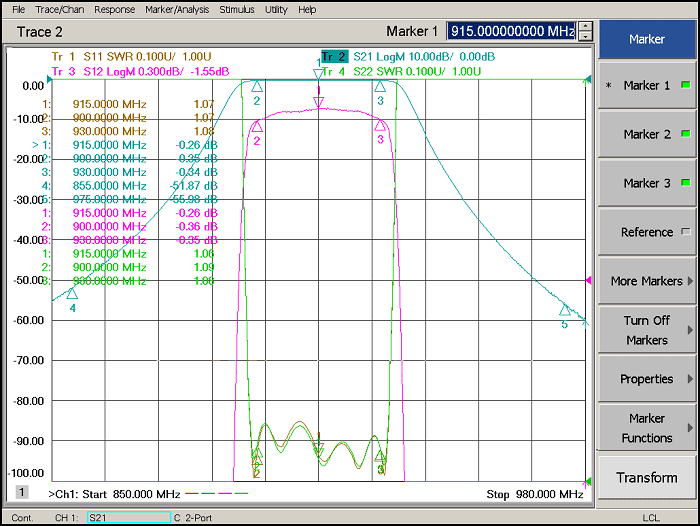Click the 0.00 Y-axis scale label
The height and width of the screenshot is (526, 700).
coord(33,86)
